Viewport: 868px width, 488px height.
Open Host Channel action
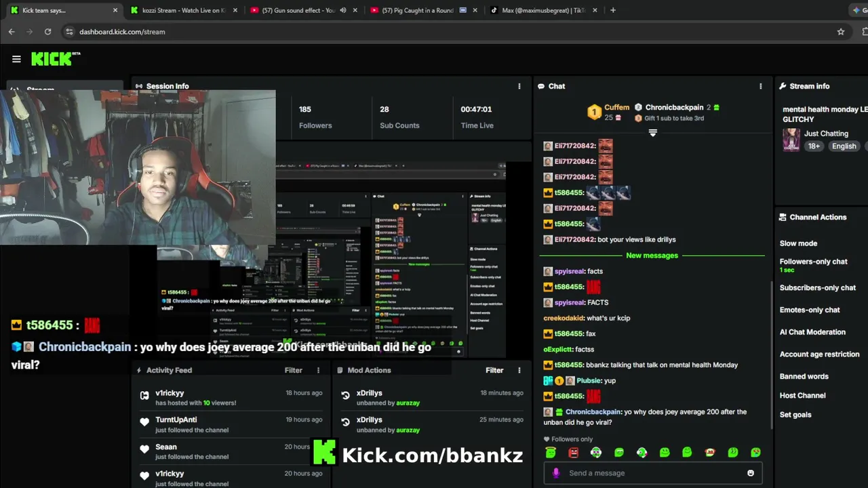tap(802, 395)
